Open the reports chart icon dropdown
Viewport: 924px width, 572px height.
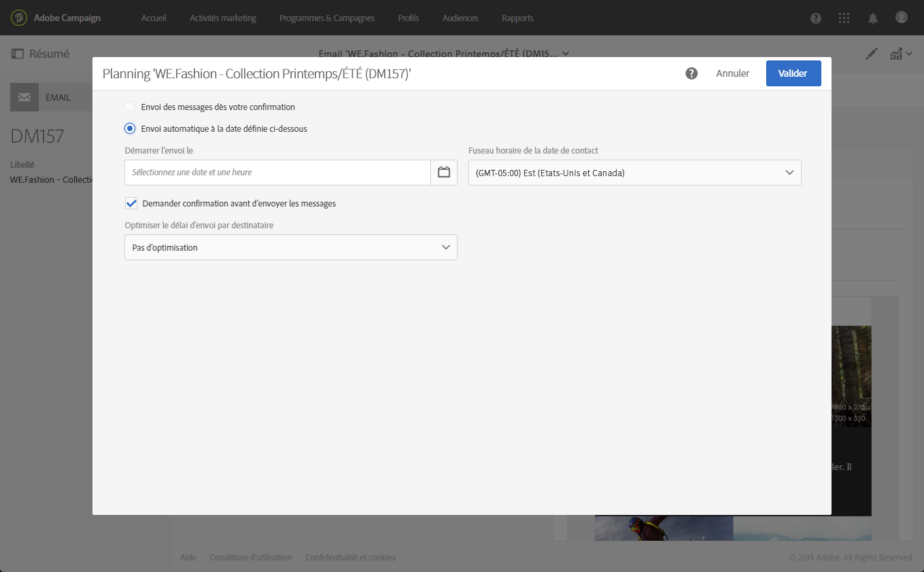pyautogui.click(x=900, y=54)
